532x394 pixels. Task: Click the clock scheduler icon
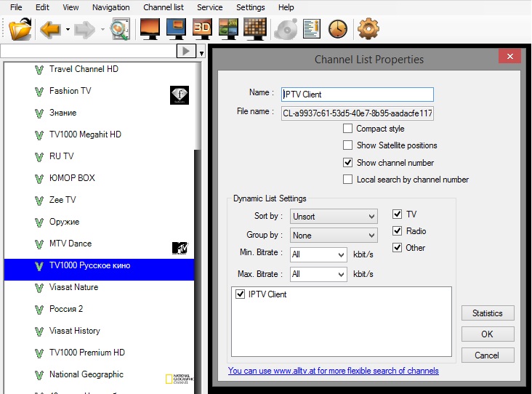338,30
